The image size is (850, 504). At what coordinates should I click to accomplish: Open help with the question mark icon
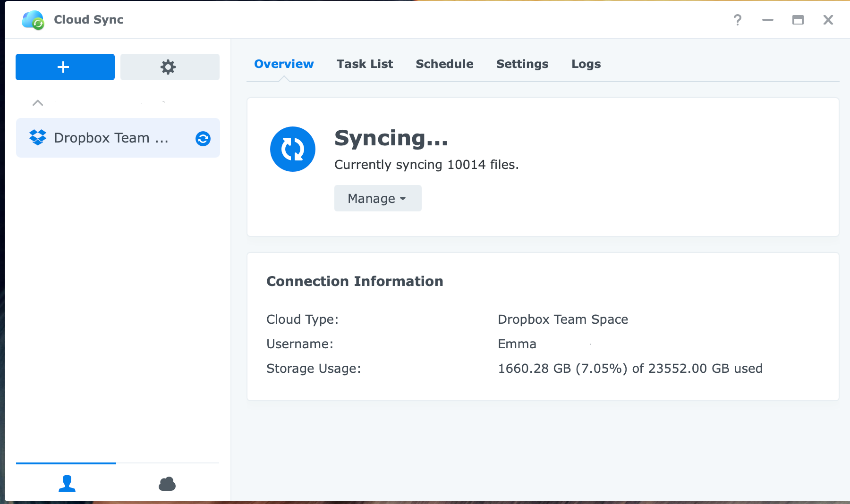[738, 20]
